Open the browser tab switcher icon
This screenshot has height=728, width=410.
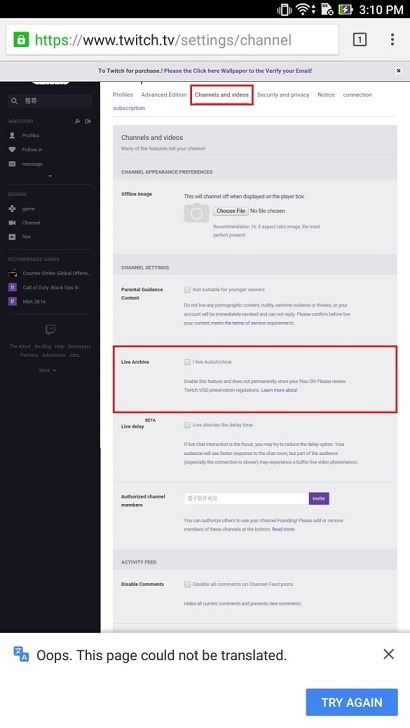[x=359, y=39]
